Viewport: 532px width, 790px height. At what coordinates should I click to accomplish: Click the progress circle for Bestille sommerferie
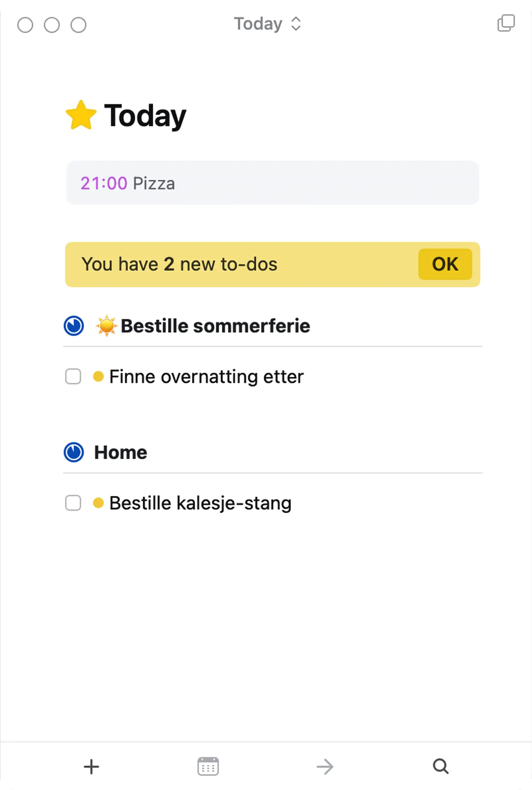coord(74,326)
